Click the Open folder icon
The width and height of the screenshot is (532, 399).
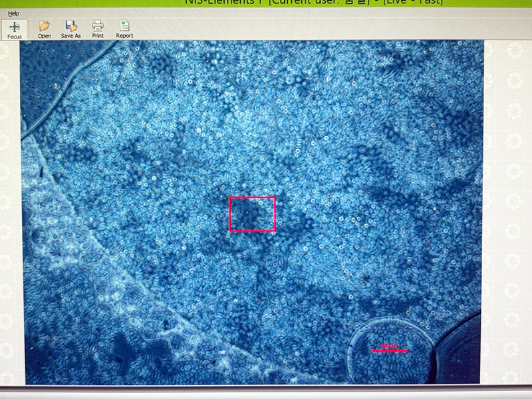pyautogui.click(x=45, y=27)
